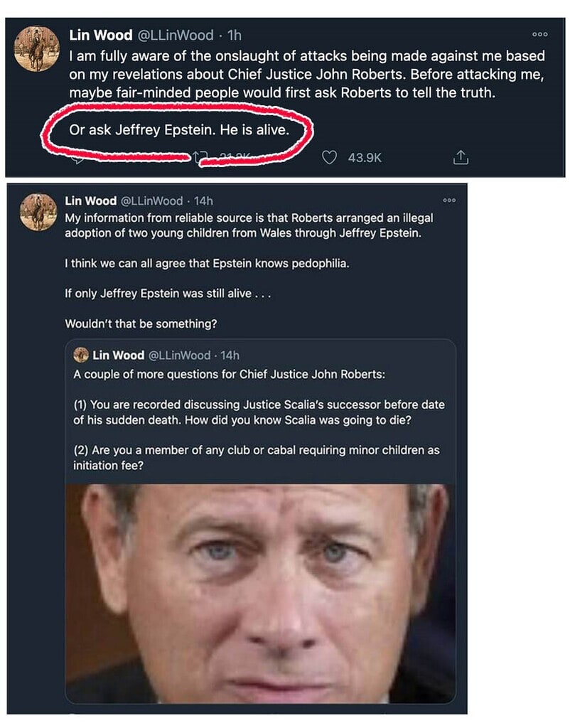The height and width of the screenshot is (728, 570).
Task: Click @LLinWood handle on top tweet
Action: tap(176, 35)
